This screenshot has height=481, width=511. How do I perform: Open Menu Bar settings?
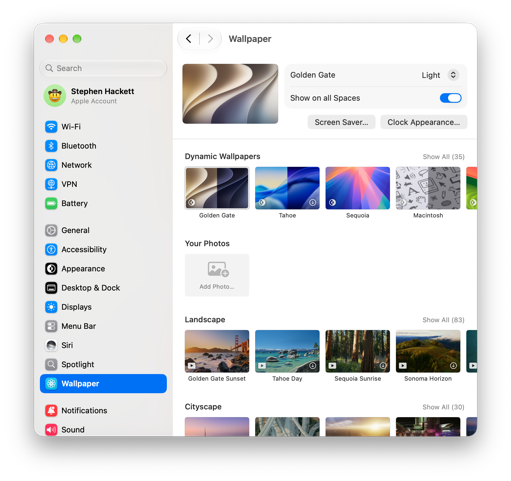tap(103, 326)
